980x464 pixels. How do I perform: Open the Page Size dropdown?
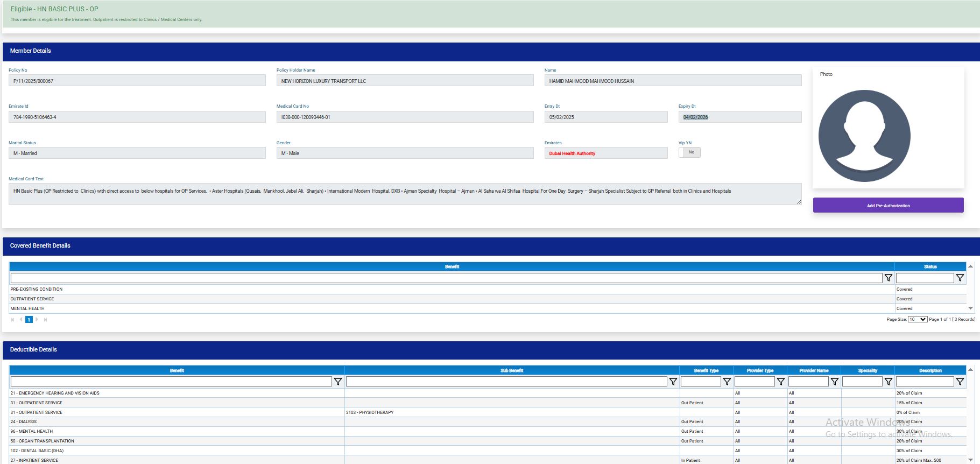[x=917, y=319]
